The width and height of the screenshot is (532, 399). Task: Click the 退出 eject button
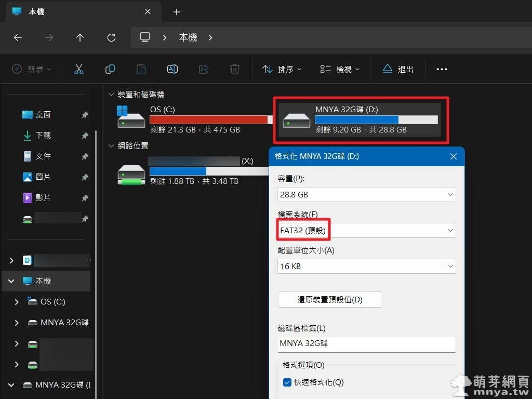(398, 69)
